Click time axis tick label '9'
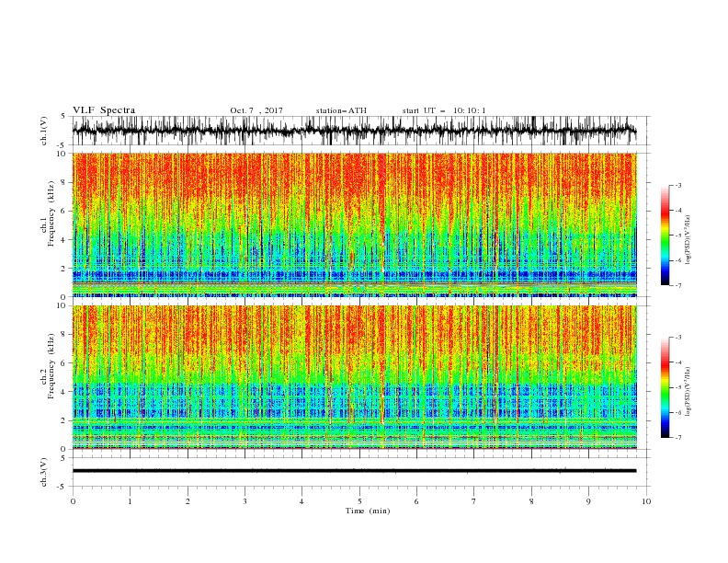728x563 pixels. (588, 501)
